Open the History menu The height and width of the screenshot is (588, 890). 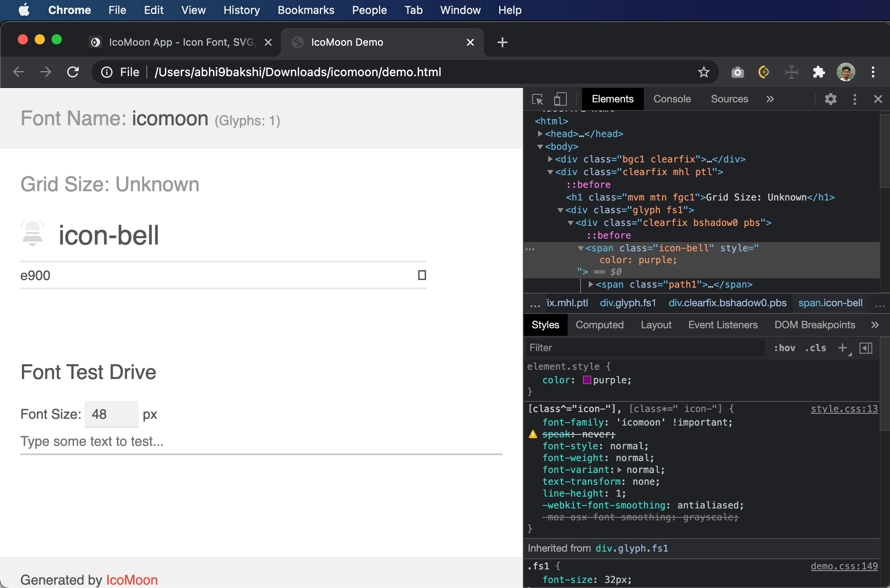(x=242, y=10)
